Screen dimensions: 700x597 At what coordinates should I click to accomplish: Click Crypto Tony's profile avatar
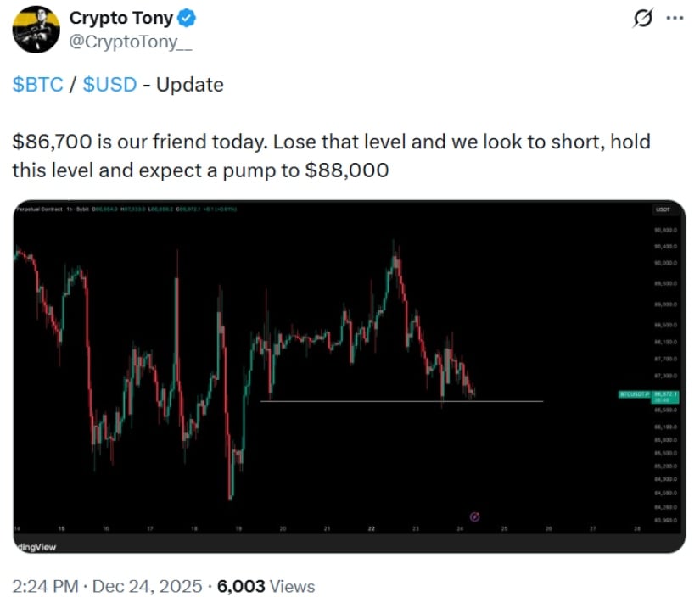36,29
